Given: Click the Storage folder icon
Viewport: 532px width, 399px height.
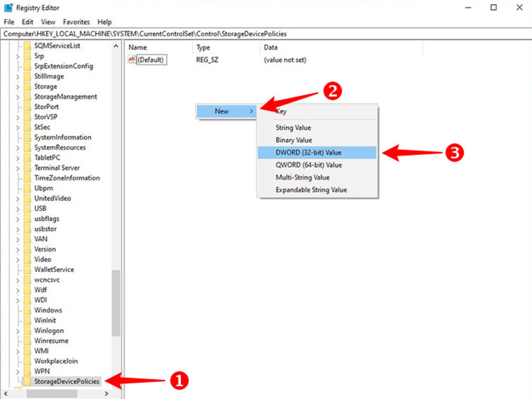Looking at the screenshot, I should 27,87.
